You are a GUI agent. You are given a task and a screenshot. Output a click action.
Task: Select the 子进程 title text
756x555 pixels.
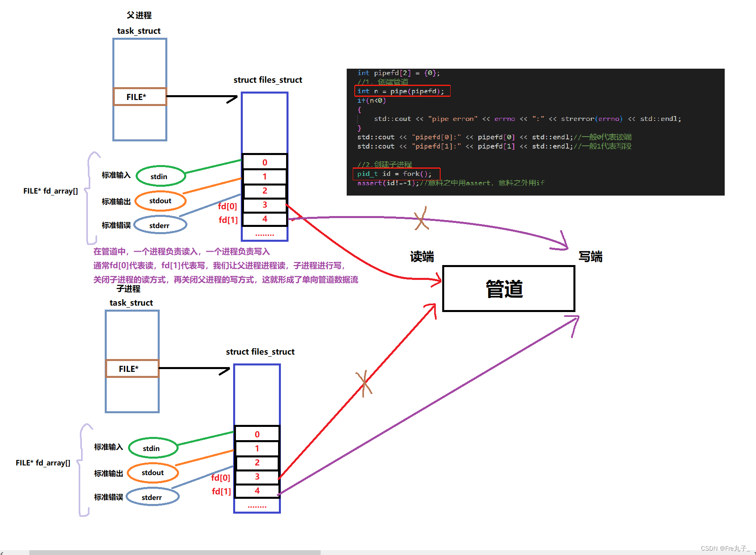pos(128,289)
